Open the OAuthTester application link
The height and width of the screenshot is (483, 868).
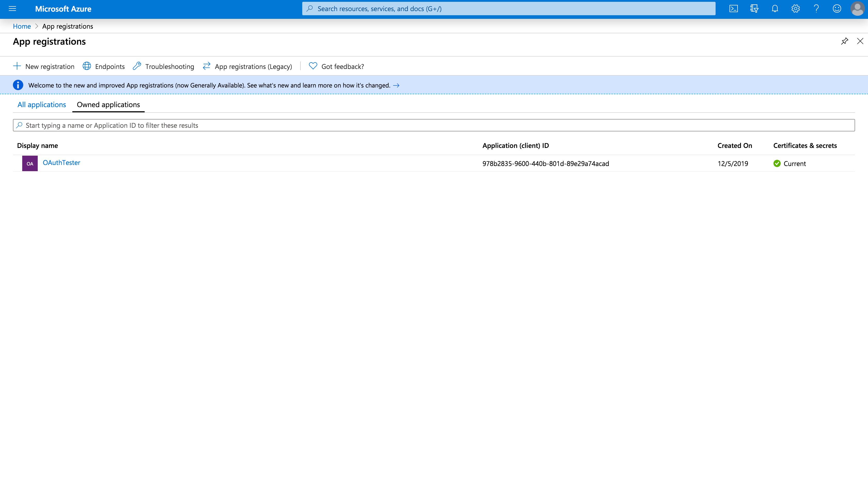pyautogui.click(x=61, y=162)
